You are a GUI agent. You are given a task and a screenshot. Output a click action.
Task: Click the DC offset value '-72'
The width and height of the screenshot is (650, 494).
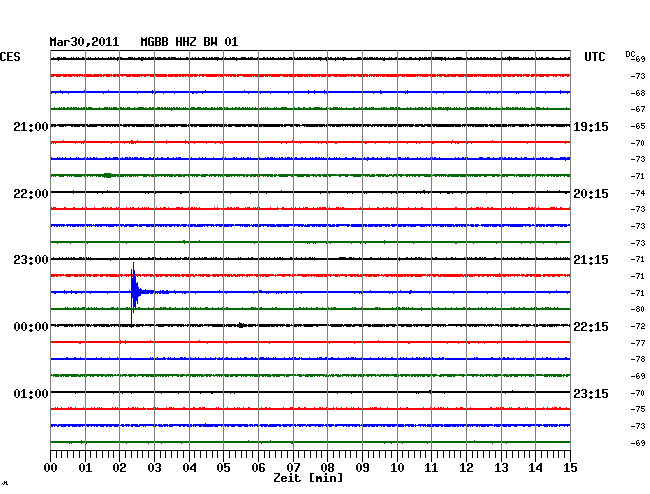point(638,327)
